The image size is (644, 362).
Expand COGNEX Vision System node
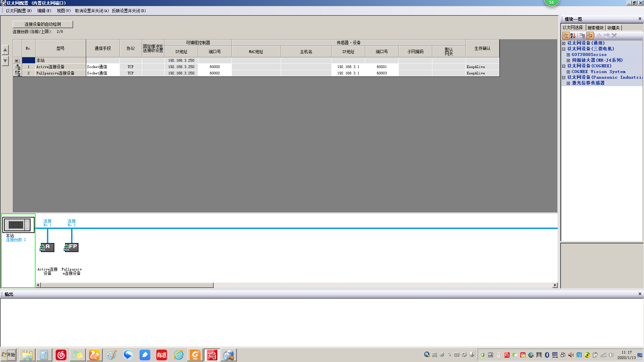click(x=569, y=72)
